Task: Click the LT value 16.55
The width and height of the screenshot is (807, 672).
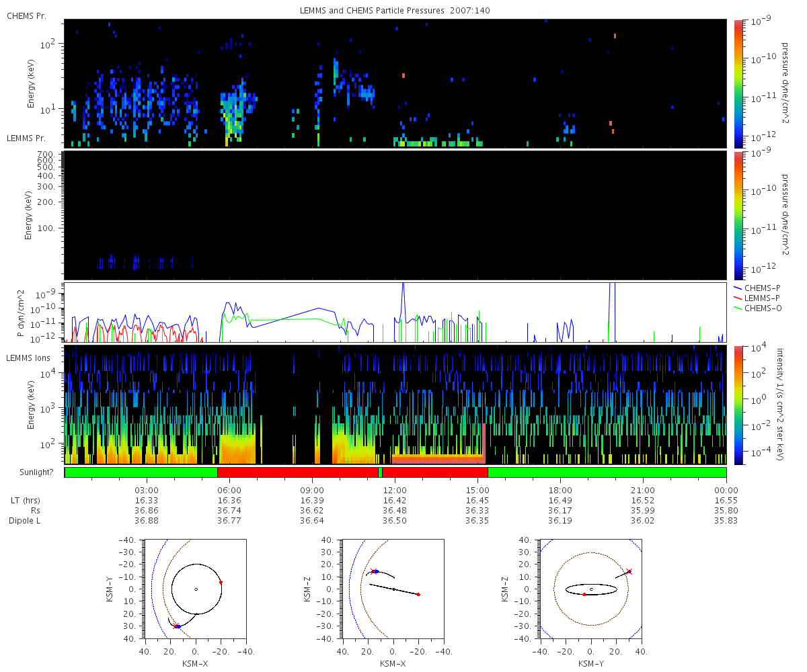Action: pos(726,501)
